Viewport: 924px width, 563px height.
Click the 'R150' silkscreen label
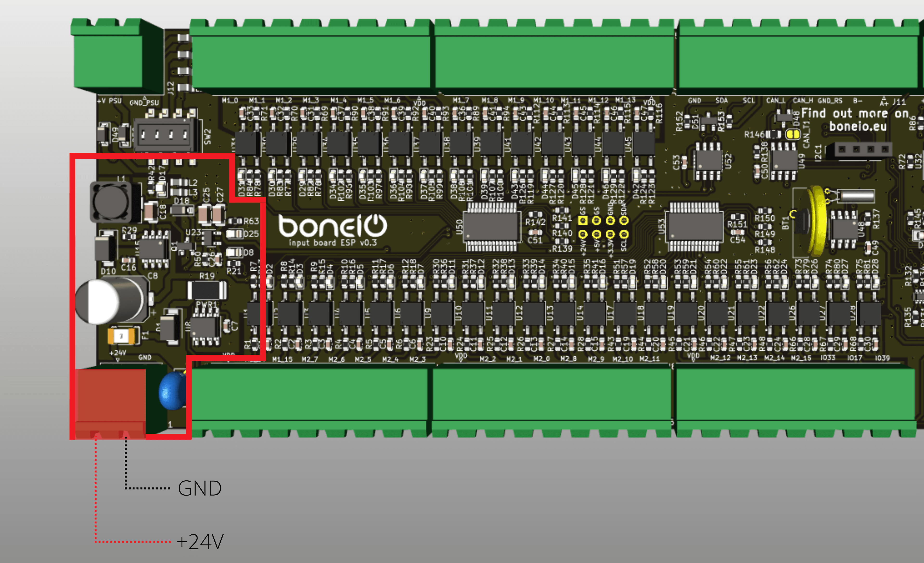point(765,218)
